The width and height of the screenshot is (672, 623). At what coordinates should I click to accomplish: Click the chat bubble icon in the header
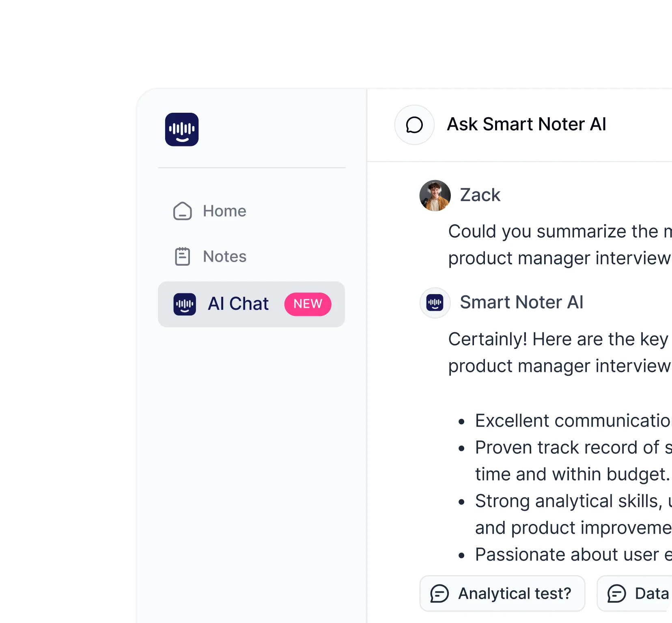pos(414,125)
